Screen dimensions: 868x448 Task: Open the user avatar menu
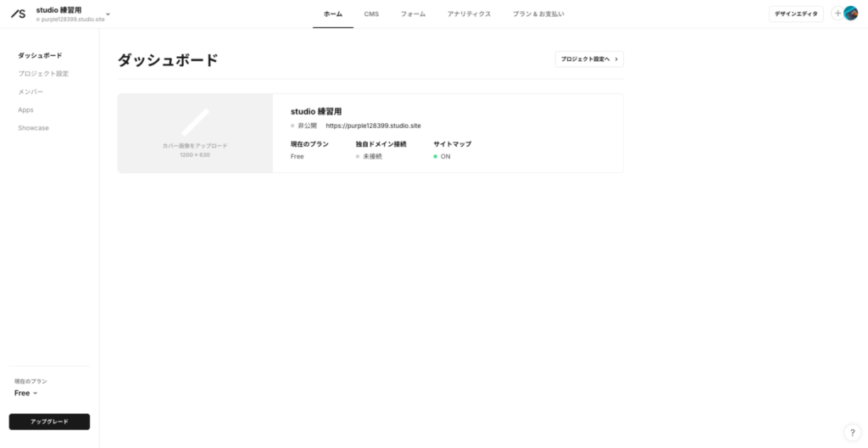pos(851,14)
